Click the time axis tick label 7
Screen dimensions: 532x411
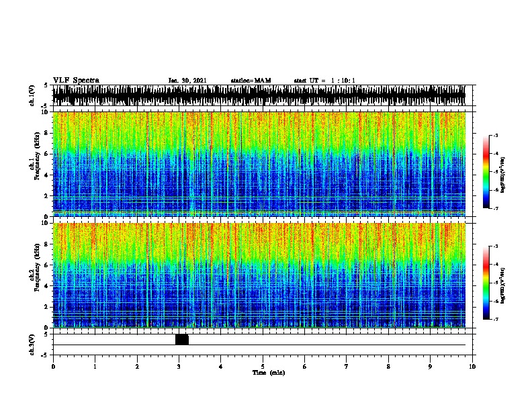(x=347, y=366)
